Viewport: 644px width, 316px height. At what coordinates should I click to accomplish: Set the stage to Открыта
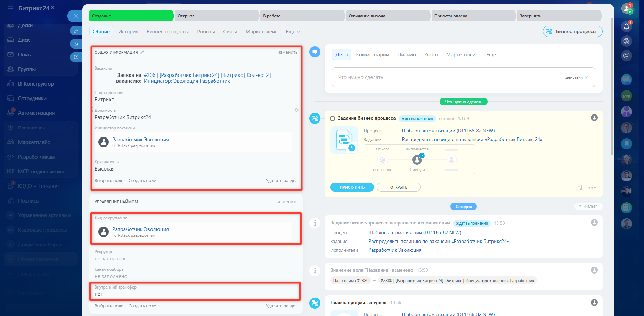click(217, 16)
